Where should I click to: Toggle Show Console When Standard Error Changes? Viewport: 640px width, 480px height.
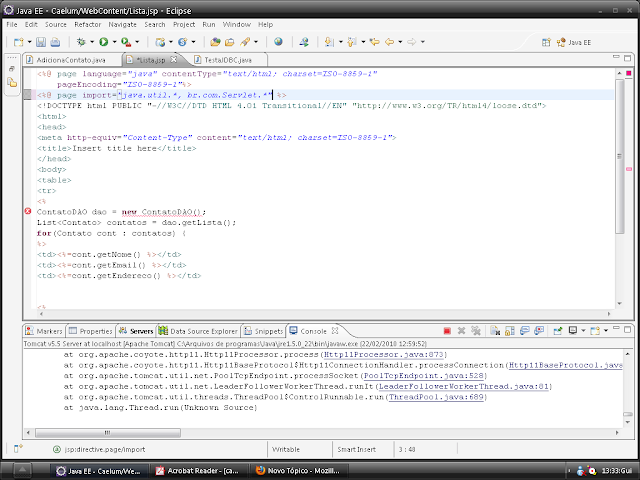(x=539, y=331)
